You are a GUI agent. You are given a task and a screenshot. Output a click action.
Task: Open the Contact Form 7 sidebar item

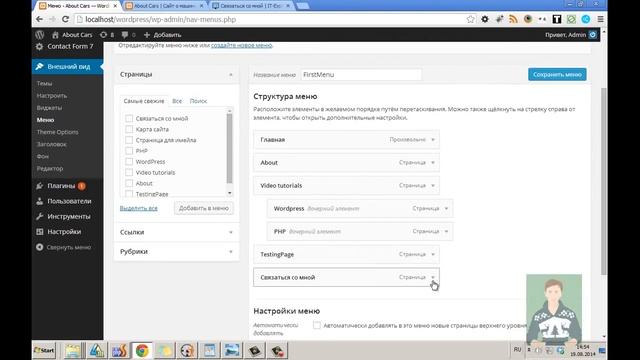(x=67, y=47)
